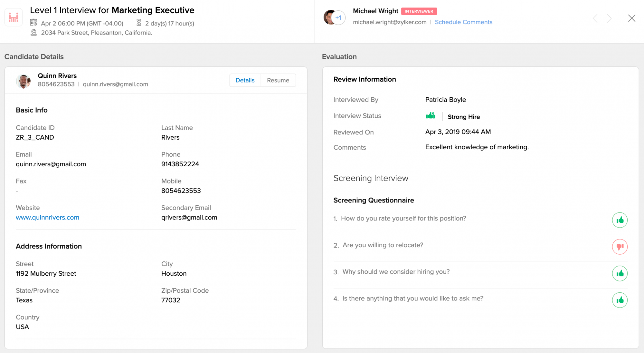644x353 pixels.
Task: Click the Strong Hire thumbs-up icon
Action: coord(431,116)
